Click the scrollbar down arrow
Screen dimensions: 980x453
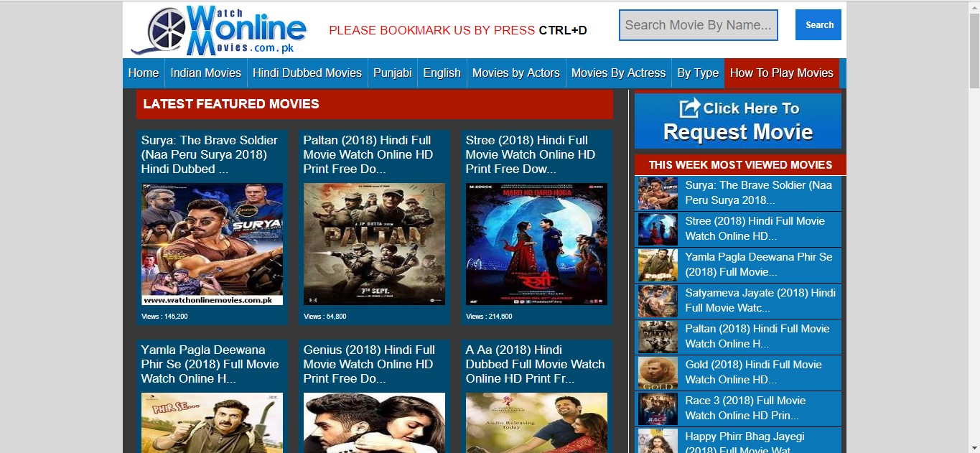pos(974,447)
